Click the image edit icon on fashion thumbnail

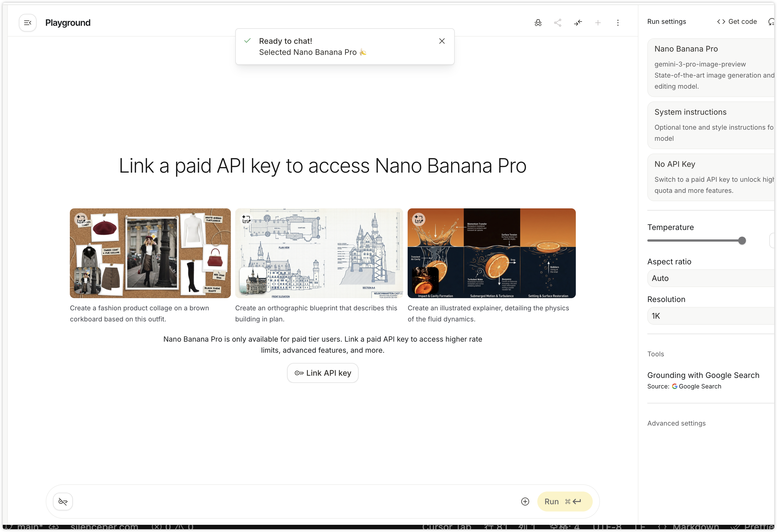(x=81, y=219)
